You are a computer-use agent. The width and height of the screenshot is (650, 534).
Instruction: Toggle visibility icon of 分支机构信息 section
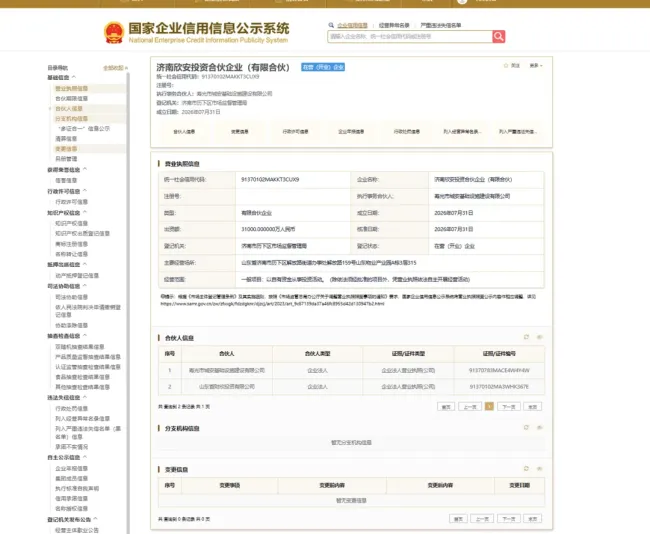point(540,427)
